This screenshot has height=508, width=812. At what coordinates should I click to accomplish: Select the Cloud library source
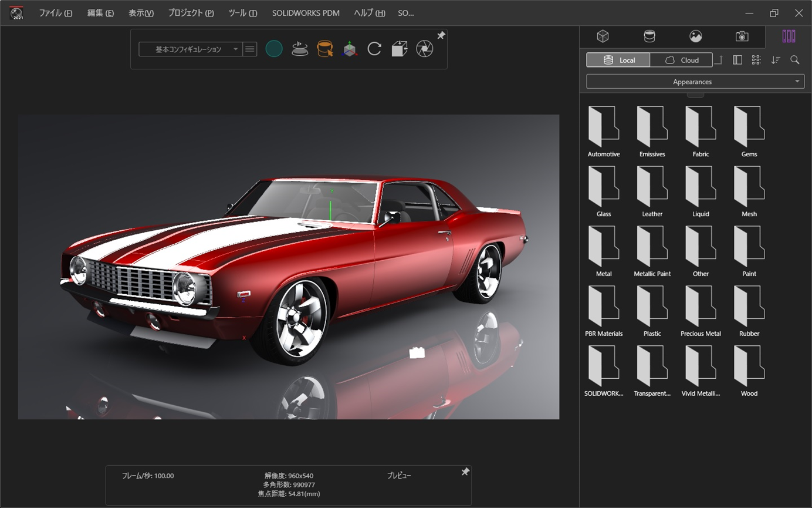(x=681, y=60)
